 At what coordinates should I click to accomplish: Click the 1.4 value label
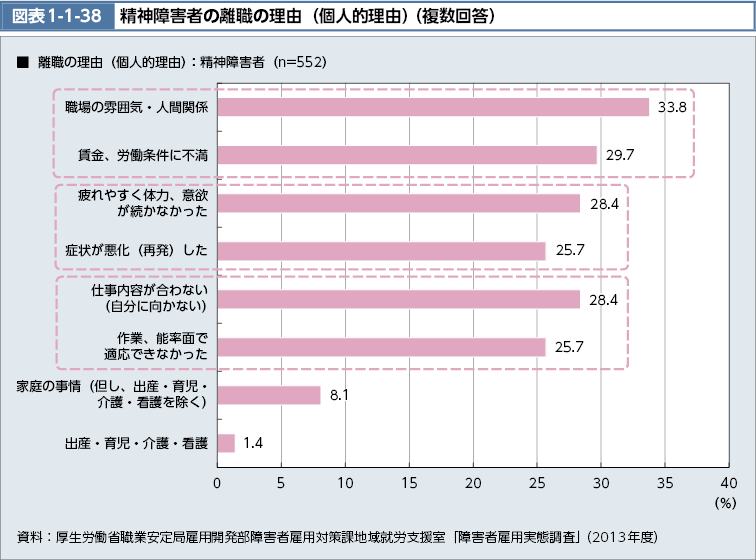coord(253,443)
